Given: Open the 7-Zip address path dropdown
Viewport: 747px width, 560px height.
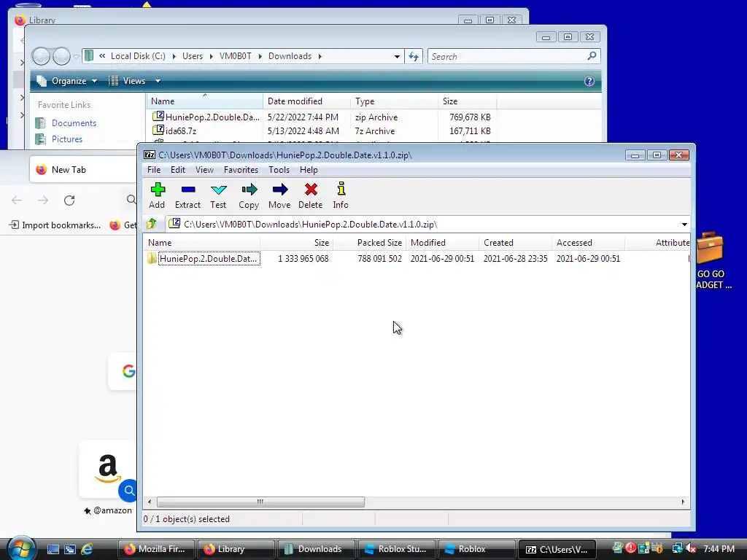Looking at the screenshot, I should coord(684,225).
